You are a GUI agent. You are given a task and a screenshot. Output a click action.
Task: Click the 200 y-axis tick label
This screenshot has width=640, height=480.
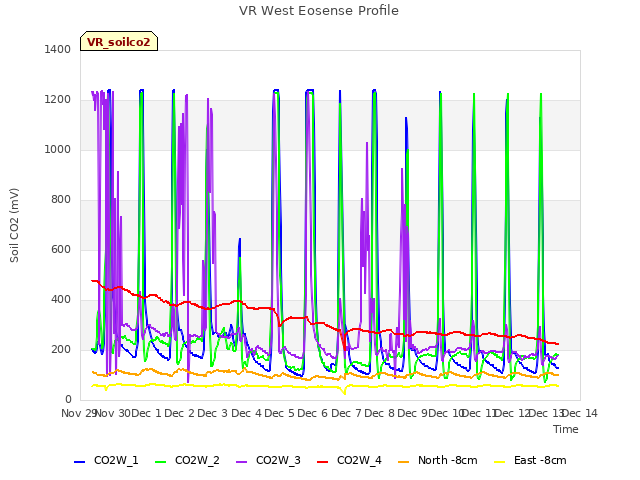(x=61, y=349)
